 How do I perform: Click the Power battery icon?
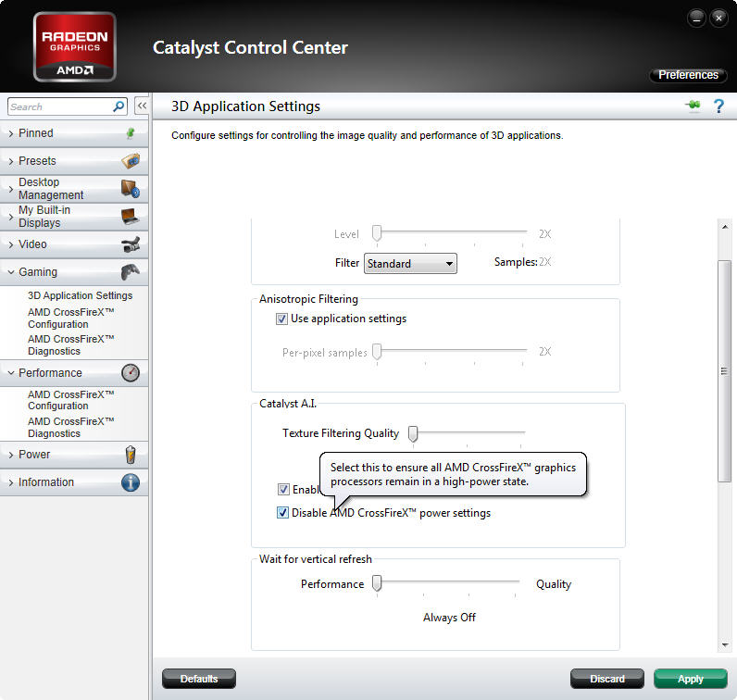tap(131, 455)
